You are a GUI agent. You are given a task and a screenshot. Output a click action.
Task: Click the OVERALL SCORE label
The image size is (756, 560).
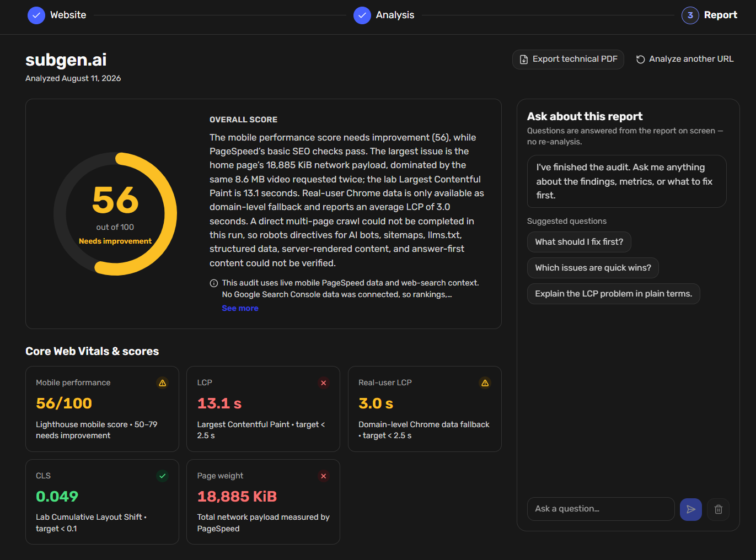[244, 120]
